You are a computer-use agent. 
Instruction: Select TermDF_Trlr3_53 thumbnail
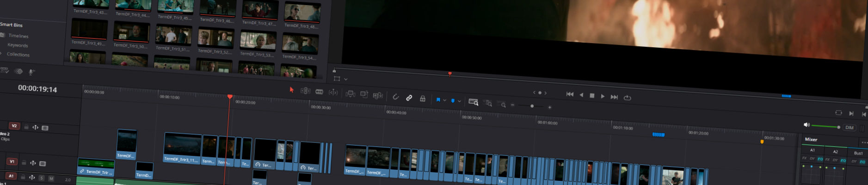tap(258, 41)
